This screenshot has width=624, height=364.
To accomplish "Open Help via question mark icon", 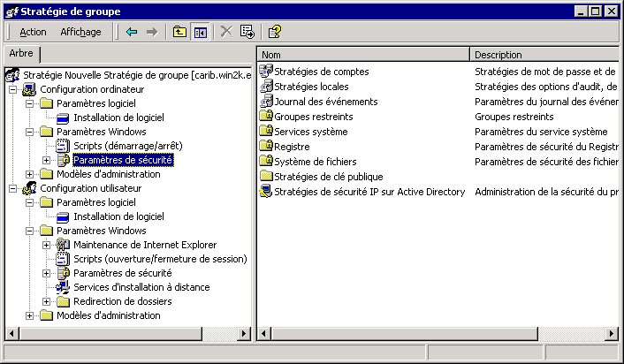I will (275, 32).
